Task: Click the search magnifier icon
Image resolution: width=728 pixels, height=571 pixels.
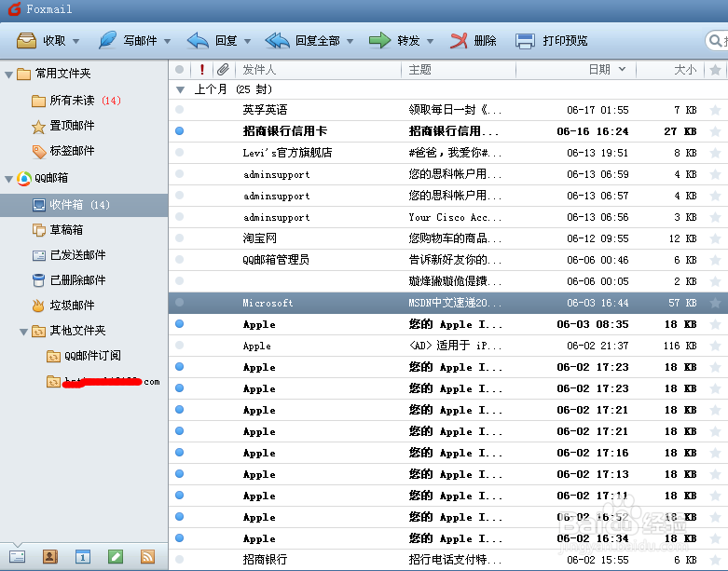Action: (715, 41)
